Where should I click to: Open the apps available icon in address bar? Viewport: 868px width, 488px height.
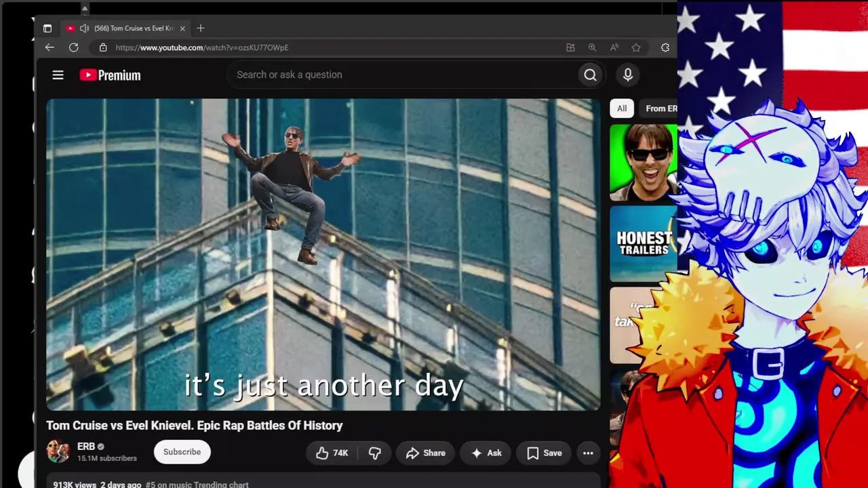tap(570, 47)
